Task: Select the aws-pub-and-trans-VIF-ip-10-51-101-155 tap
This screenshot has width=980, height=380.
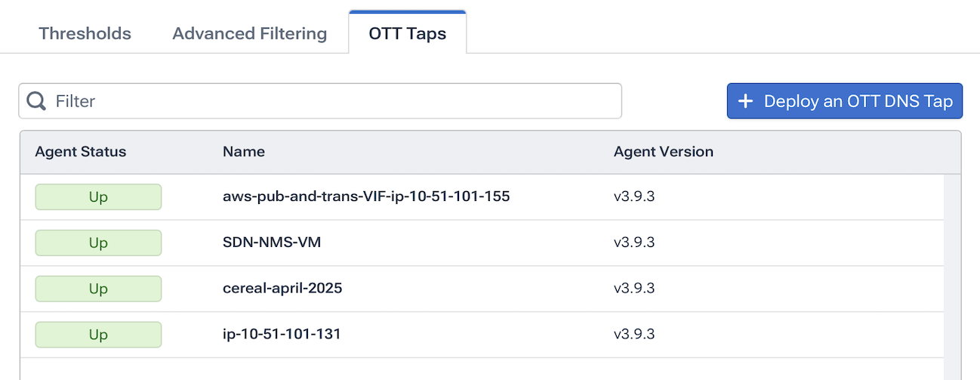Action: [x=366, y=196]
